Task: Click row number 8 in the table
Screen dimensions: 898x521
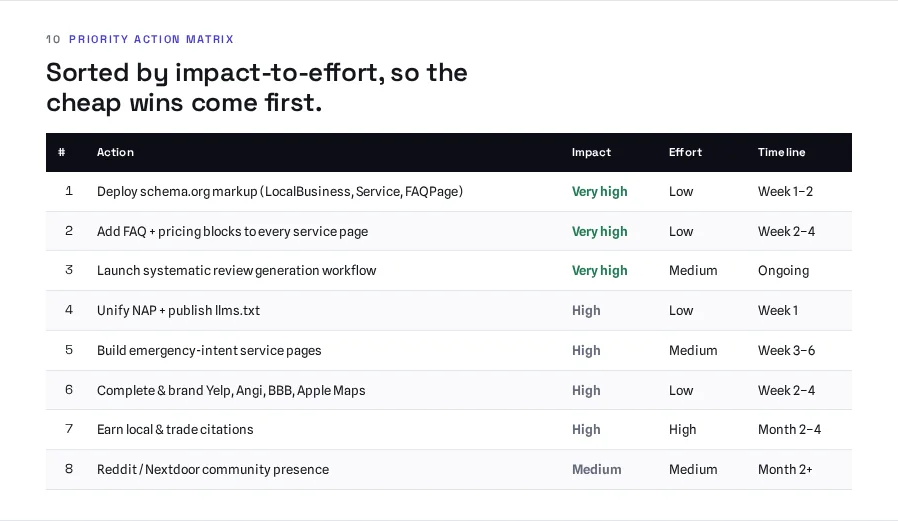Action: tap(69, 469)
